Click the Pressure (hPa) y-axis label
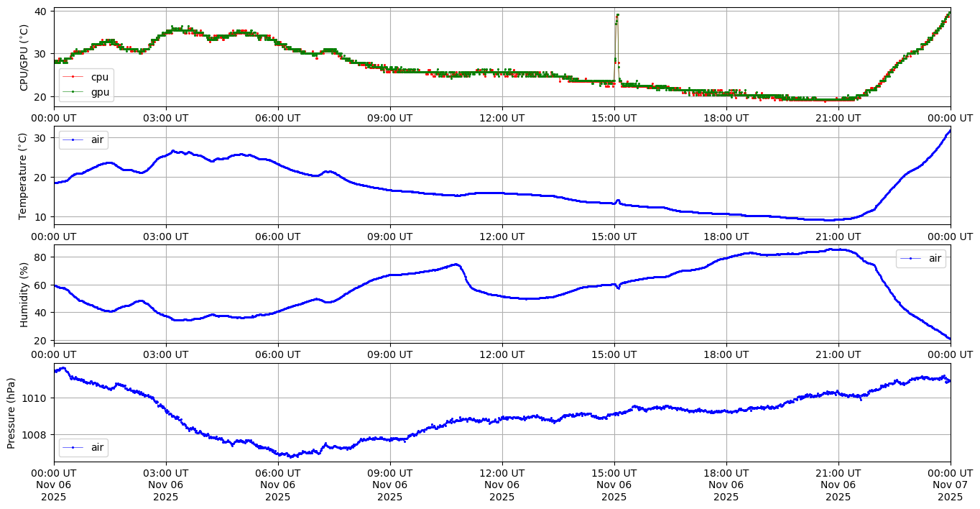980x509 pixels. pyautogui.click(x=11, y=413)
